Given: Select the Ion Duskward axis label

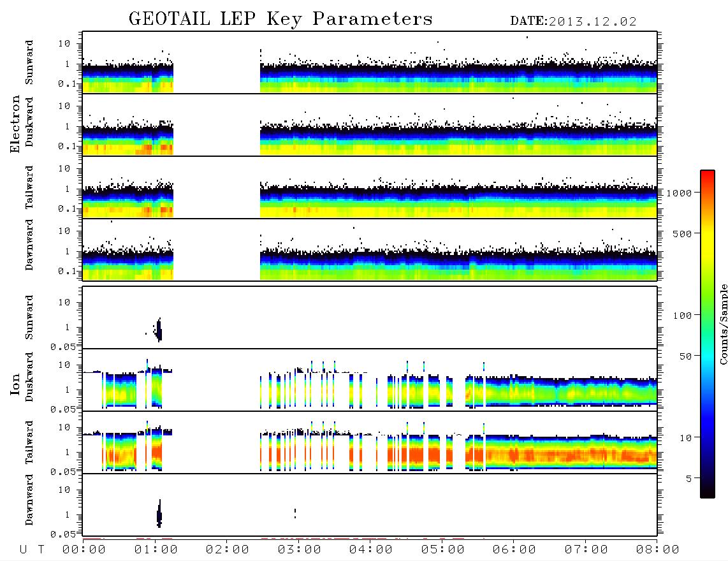Looking at the screenshot, I should pyautogui.click(x=29, y=377).
